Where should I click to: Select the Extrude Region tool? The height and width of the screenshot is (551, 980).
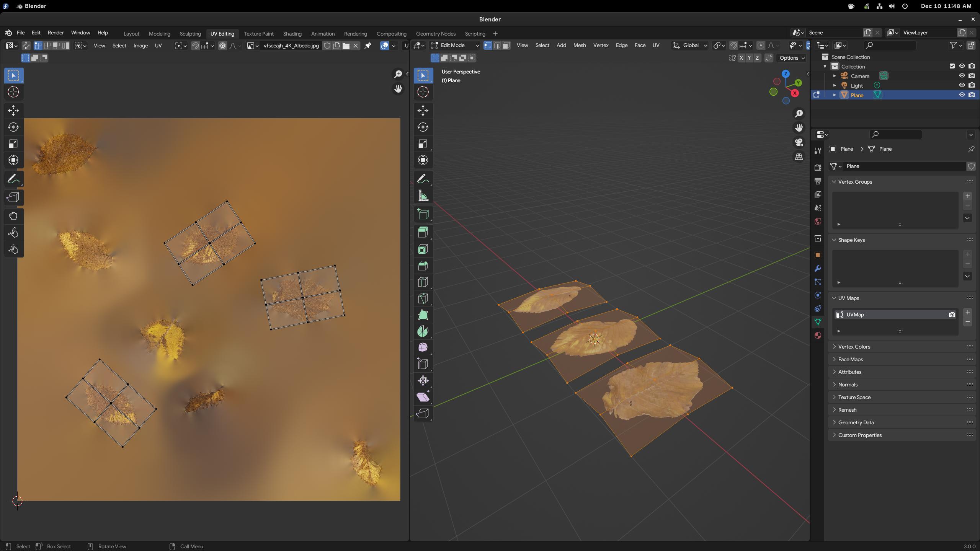[423, 233]
